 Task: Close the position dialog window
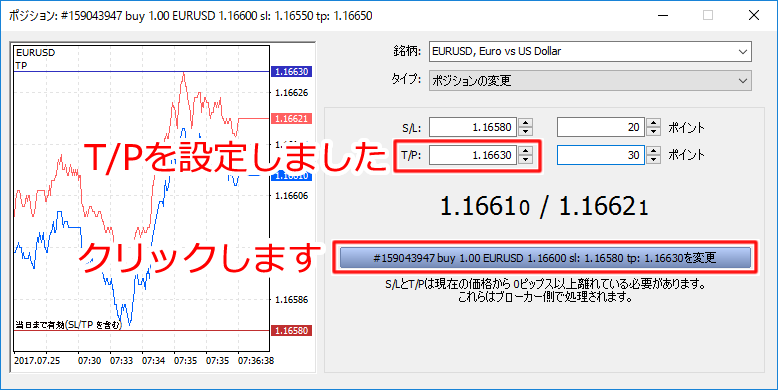[754, 15]
